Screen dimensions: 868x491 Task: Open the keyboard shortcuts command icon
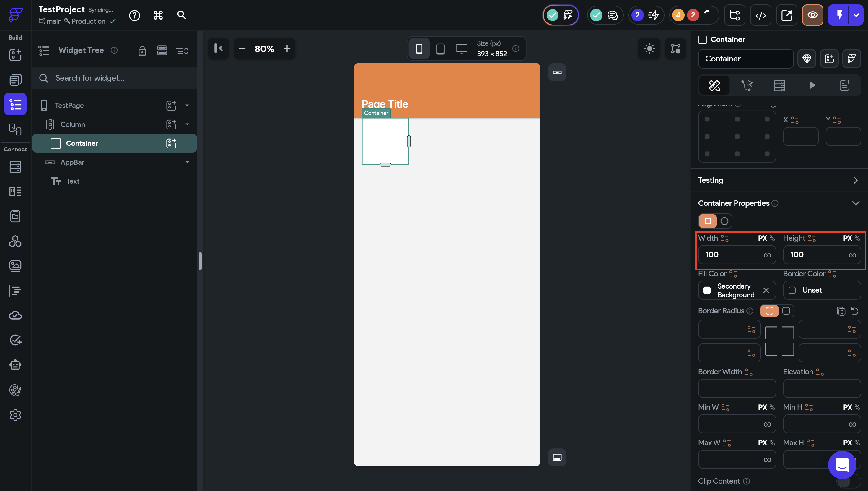point(158,15)
